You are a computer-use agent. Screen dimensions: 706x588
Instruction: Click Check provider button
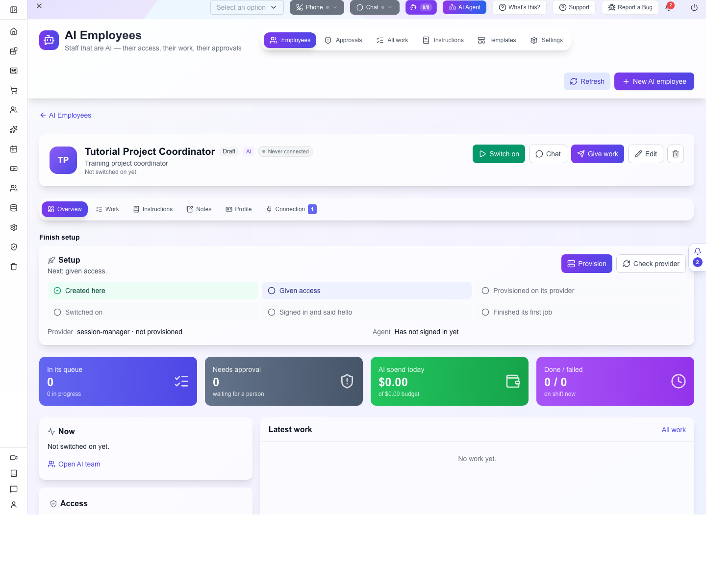651,264
